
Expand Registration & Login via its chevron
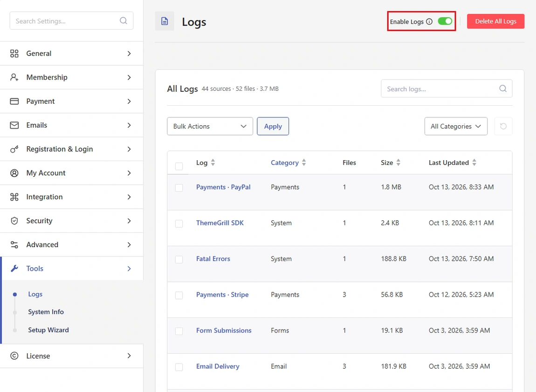(x=129, y=149)
